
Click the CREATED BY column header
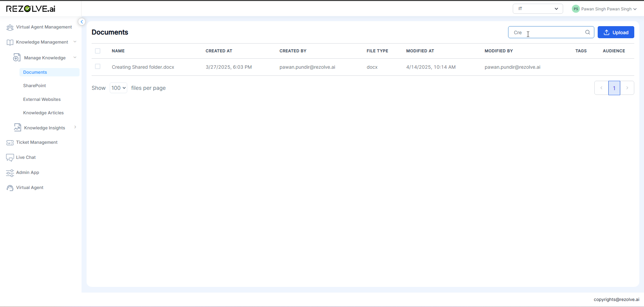[293, 51]
